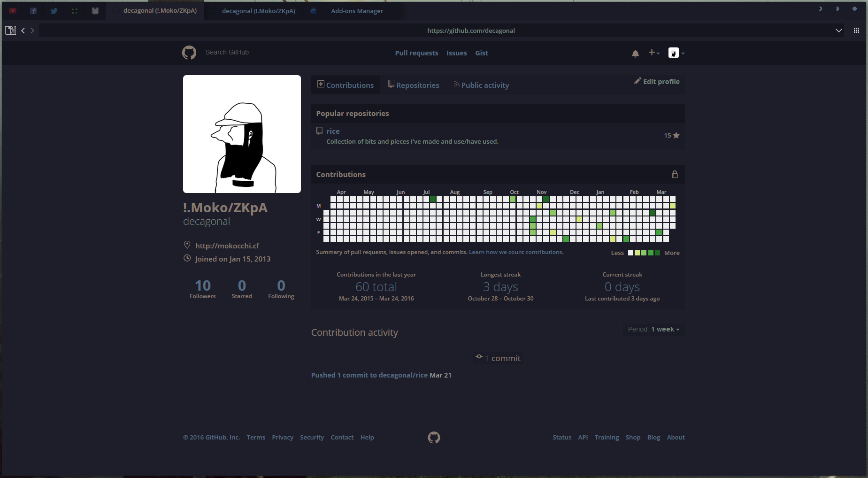Viewport: 868px width, 478px height.
Task: Open the user avatar account dropdown
Action: [676, 53]
